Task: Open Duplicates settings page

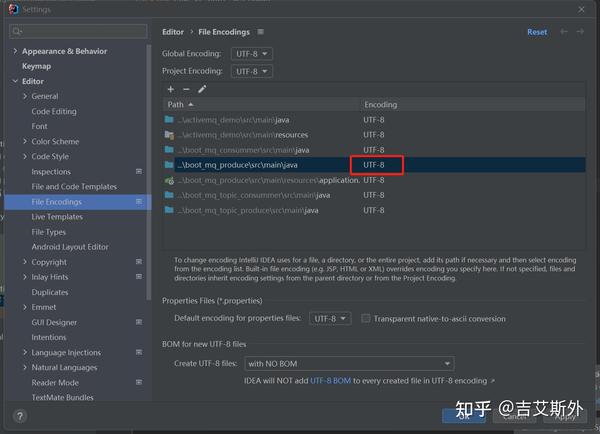Action: point(50,292)
